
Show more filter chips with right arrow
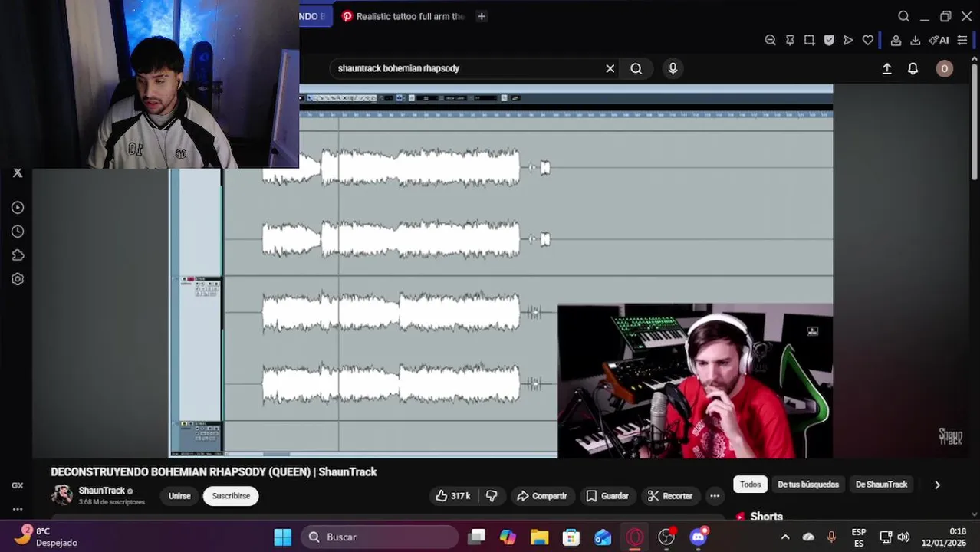[937, 485]
